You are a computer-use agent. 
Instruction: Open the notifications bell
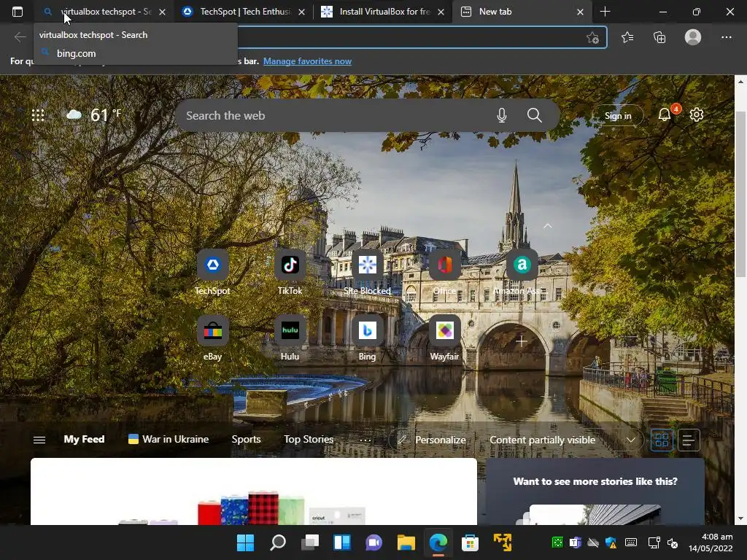click(665, 114)
